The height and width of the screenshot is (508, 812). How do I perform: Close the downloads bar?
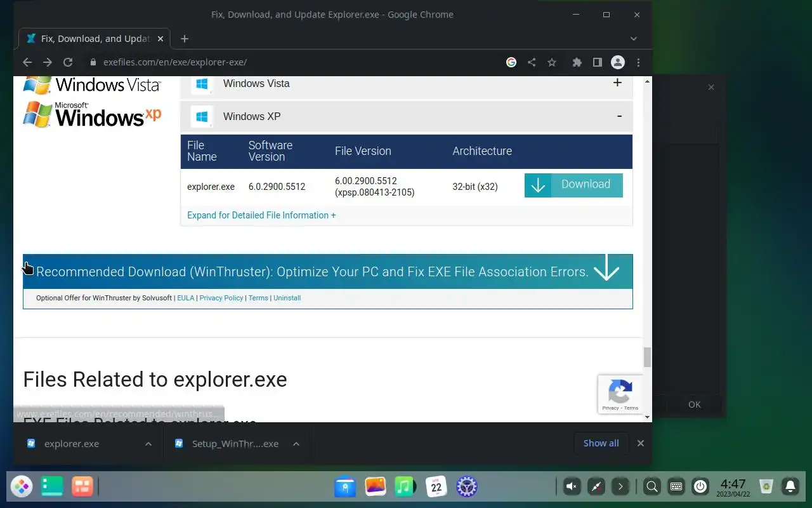(641, 443)
